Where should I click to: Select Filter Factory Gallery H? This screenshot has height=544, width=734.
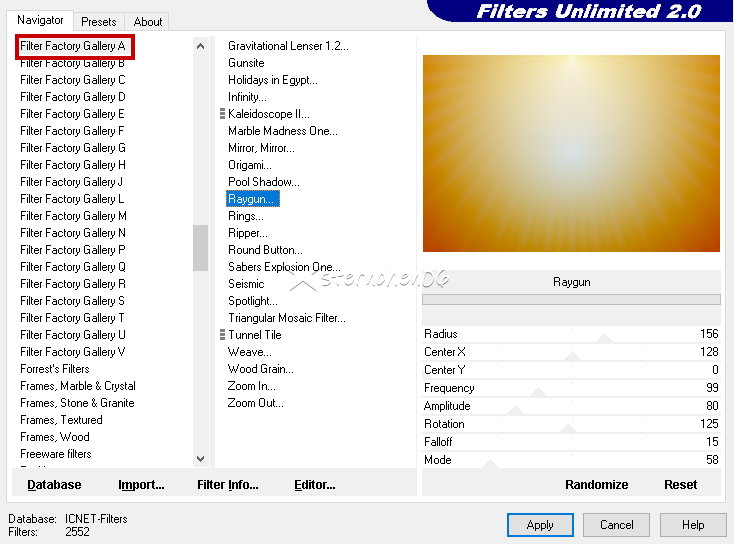[x=73, y=165]
